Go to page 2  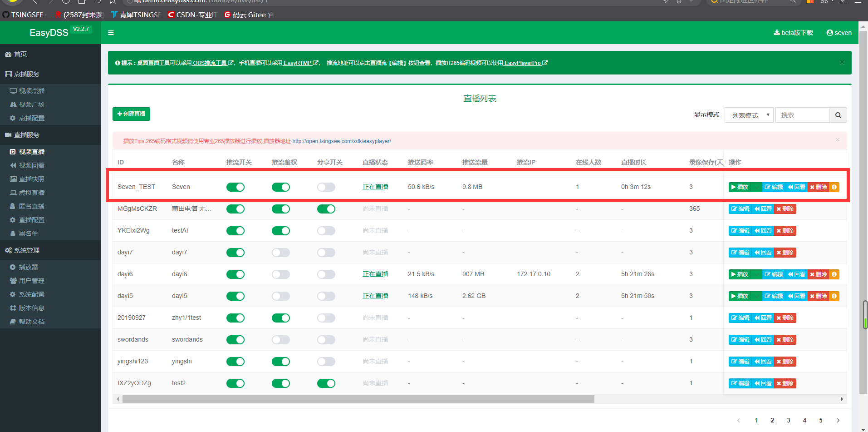tap(772, 420)
